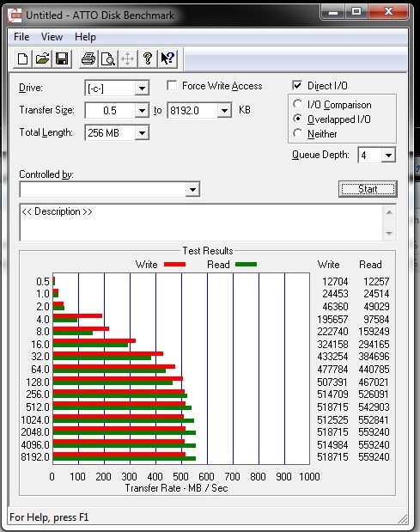Click inside the Description text box
Screen dimensions: 420x532
201,223
